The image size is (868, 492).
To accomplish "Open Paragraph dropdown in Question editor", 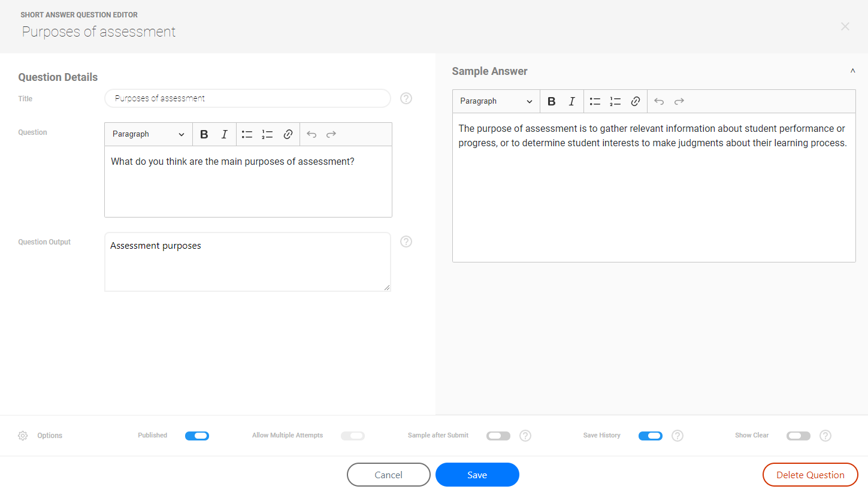I will click(x=148, y=134).
